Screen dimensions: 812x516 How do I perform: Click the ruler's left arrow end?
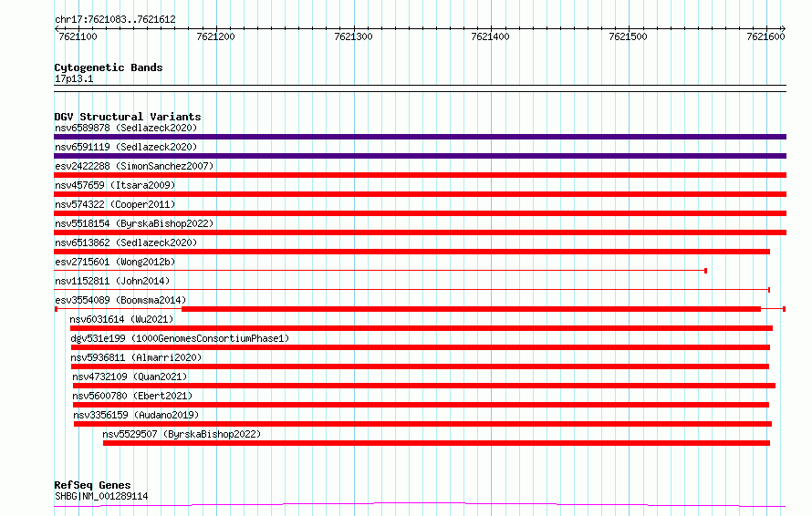pyautogui.click(x=57, y=29)
